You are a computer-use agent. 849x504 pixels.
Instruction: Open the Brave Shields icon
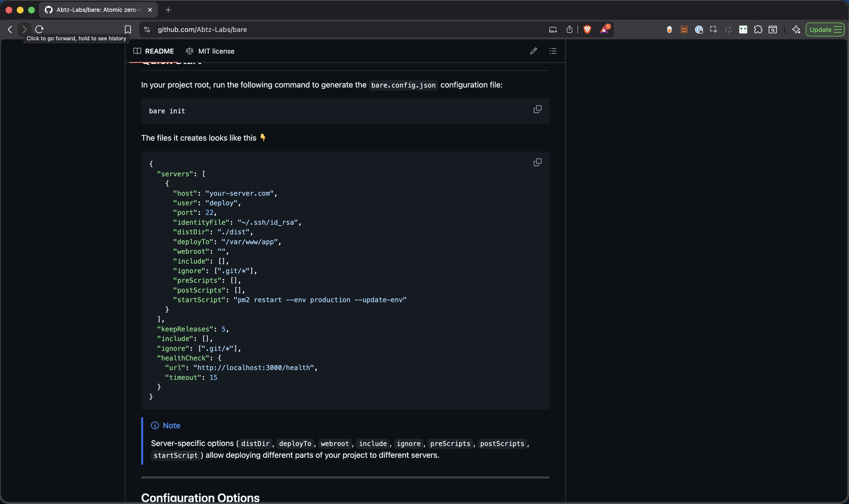click(587, 29)
